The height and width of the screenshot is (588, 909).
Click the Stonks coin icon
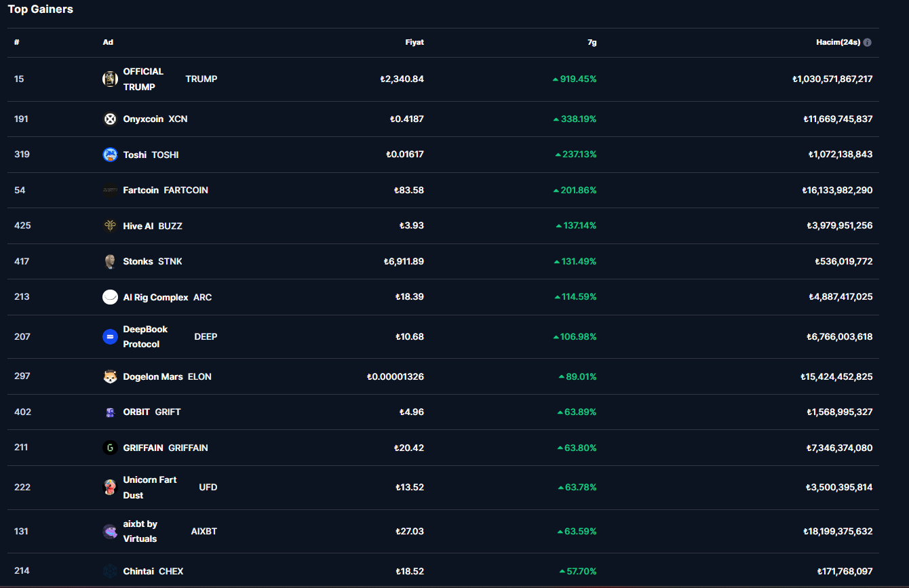(x=110, y=262)
